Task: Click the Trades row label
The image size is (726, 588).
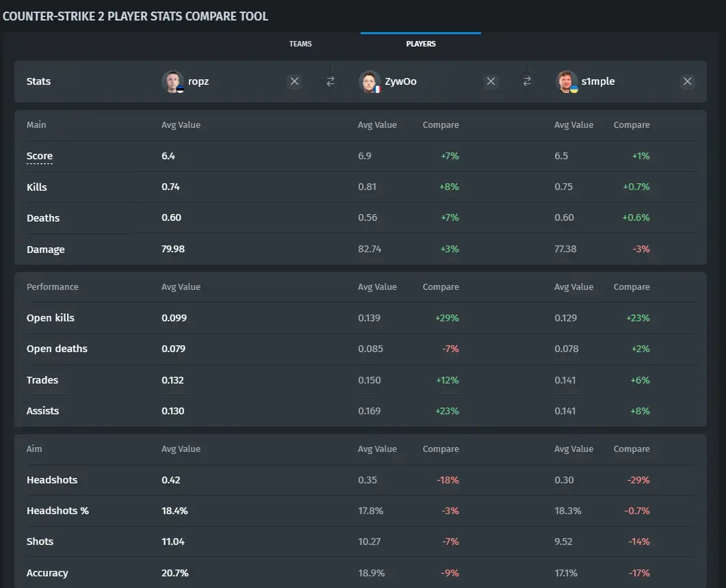Action: pos(42,380)
